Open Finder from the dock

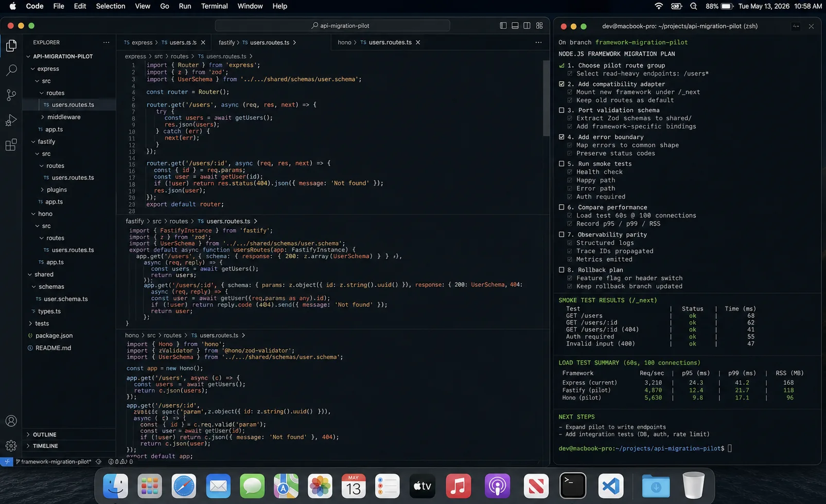115,485
